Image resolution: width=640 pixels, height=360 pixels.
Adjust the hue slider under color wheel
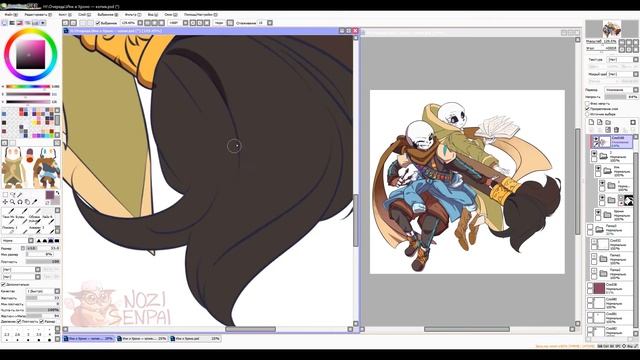(28, 87)
